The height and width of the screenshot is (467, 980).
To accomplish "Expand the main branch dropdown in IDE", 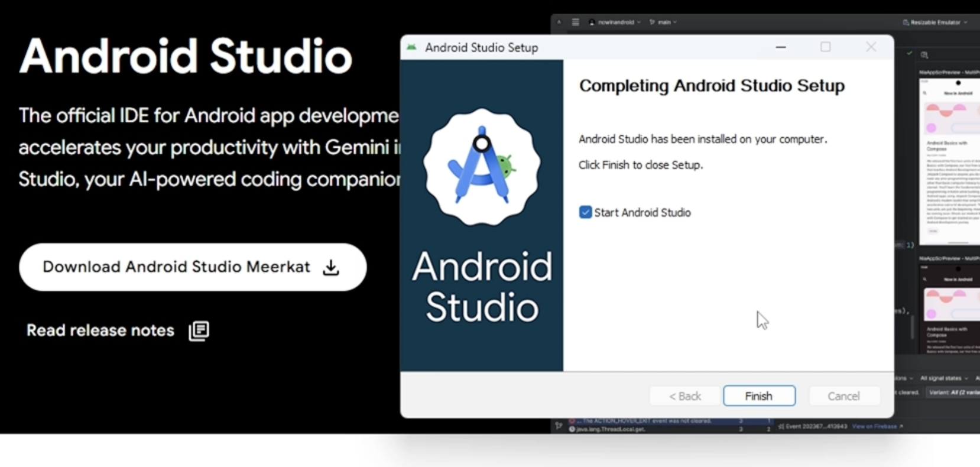I will pyautogui.click(x=663, y=22).
